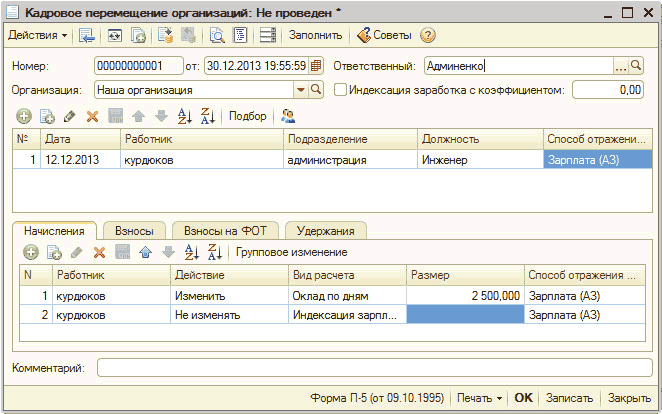Image resolution: width=662 pixels, height=414 pixels.
Task: Delete row using red X in upper table toolbar
Action: 93,116
